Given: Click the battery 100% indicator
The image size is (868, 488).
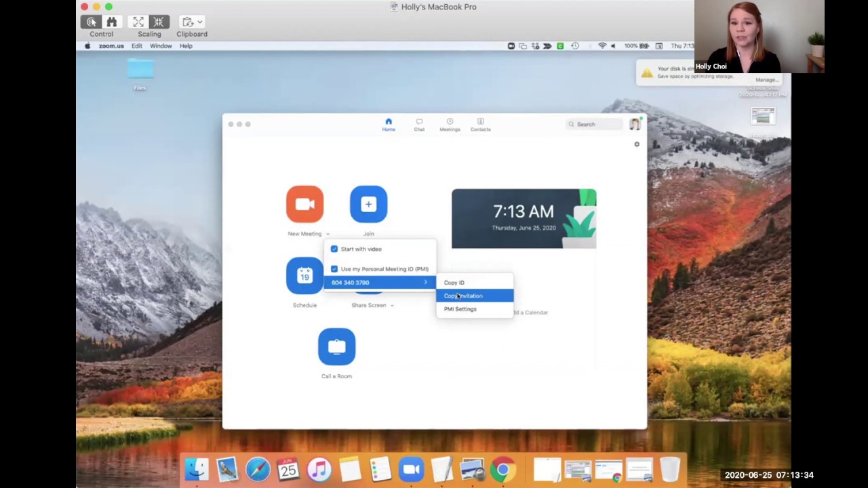Looking at the screenshot, I should 637,46.
